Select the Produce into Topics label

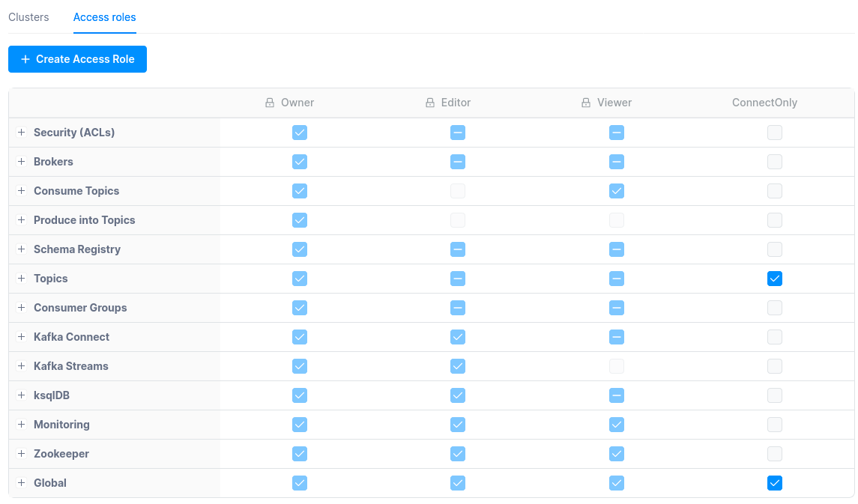click(x=84, y=219)
